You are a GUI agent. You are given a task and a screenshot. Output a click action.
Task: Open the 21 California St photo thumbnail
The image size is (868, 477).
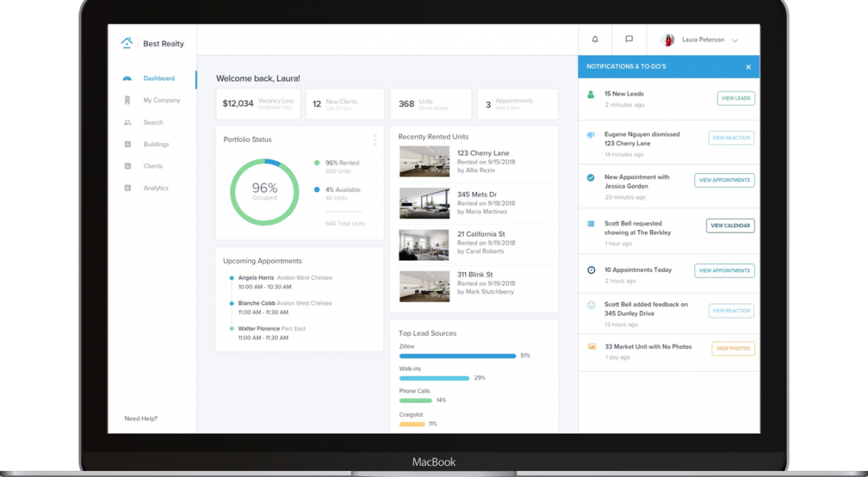[x=424, y=245]
